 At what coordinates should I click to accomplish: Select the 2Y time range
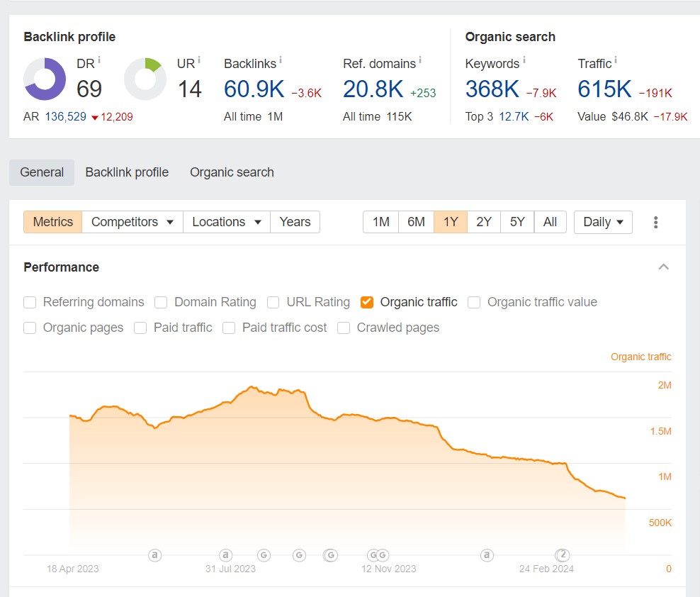tap(484, 222)
